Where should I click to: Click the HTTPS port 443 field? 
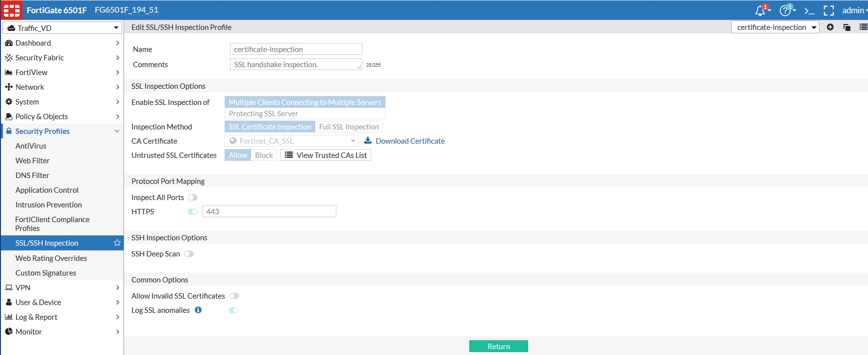(x=269, y=211)
